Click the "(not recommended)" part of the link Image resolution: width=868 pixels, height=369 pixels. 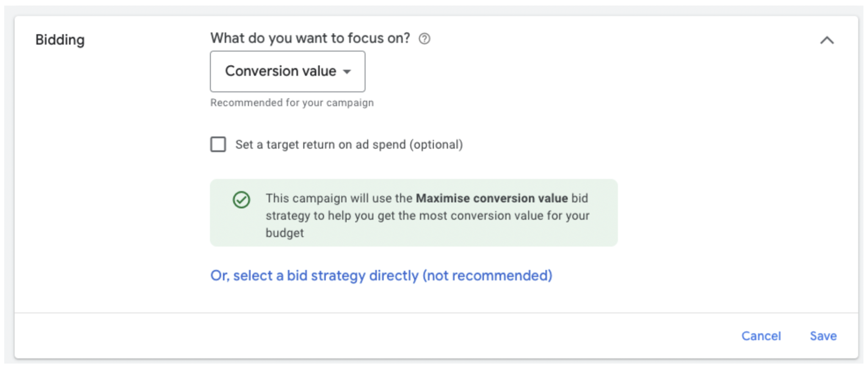click(x=487, y=275)
